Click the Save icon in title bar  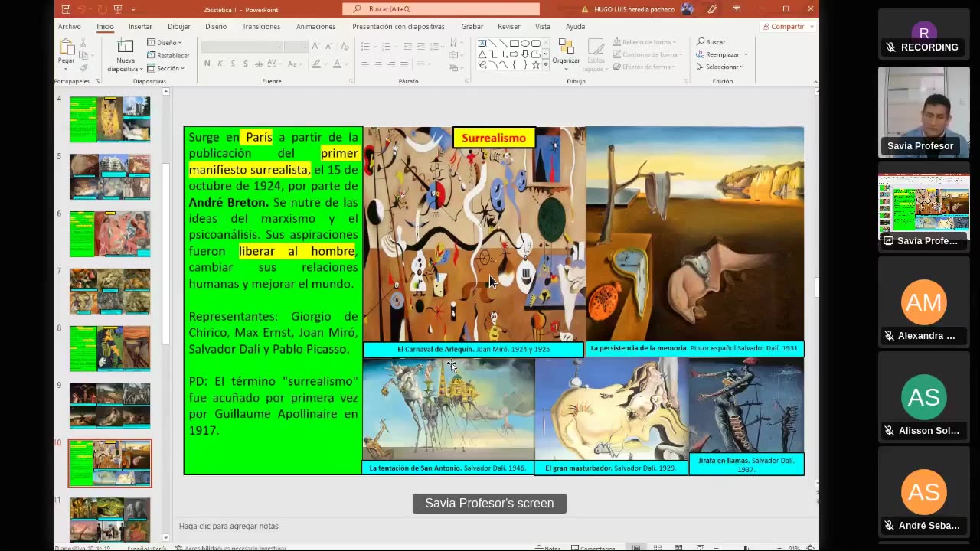point(66,9)
